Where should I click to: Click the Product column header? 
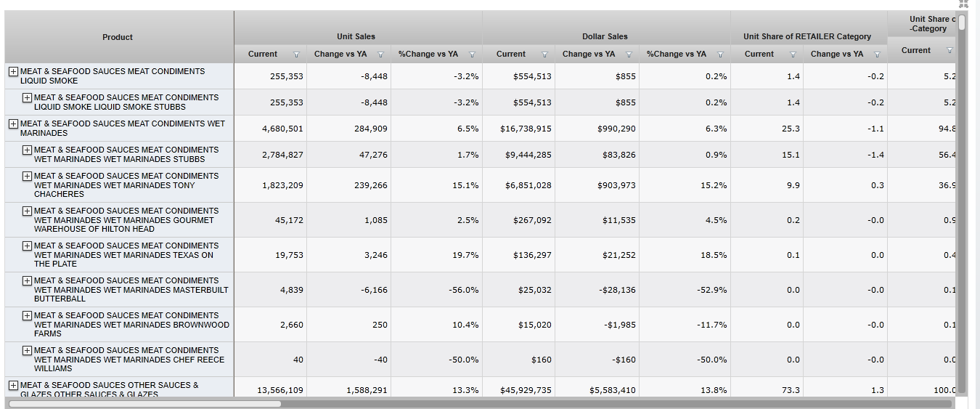pos(118,37)
